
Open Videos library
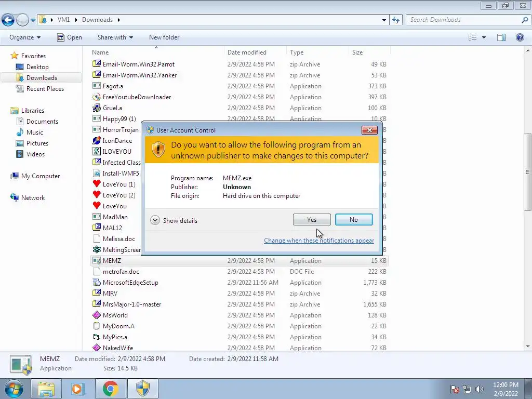tap(31, 154)
